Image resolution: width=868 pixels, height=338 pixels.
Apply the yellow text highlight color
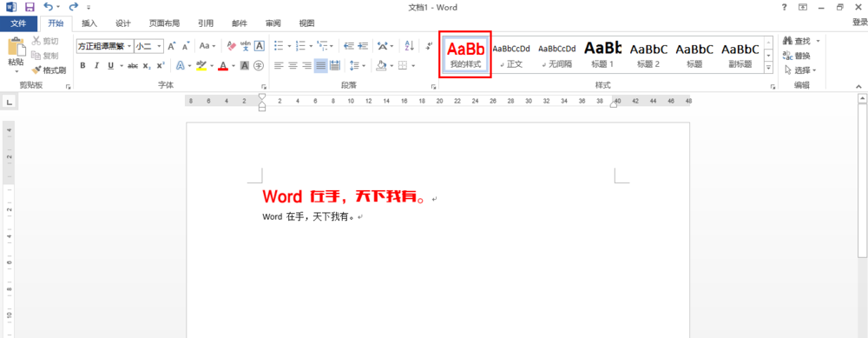pos(201,65)
